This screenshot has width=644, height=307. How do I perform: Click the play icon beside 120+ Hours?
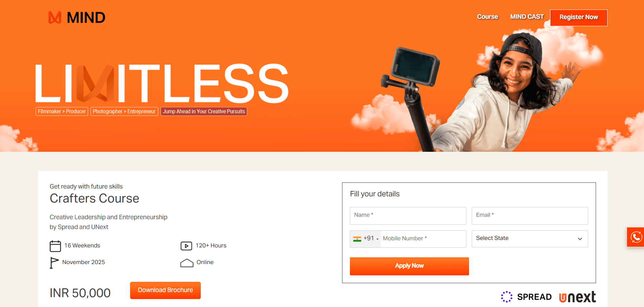tap(186, 246)
